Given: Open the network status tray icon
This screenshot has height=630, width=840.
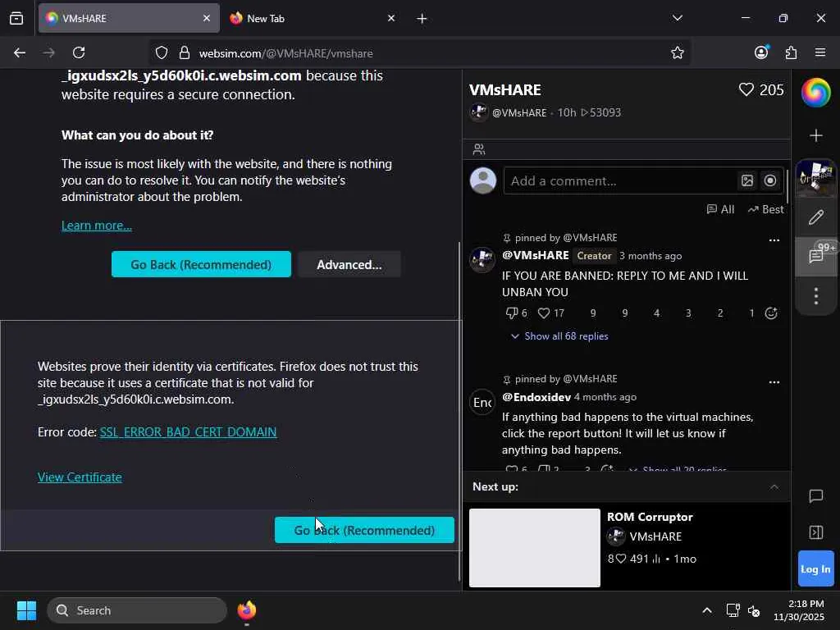Looking at the screenshot, I should (x=733, y=610).
